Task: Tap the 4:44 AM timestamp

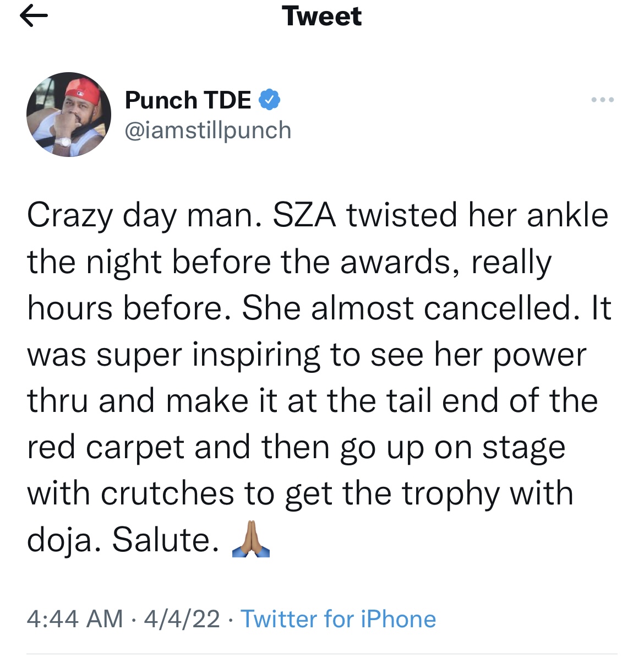Action: (75, 619)
